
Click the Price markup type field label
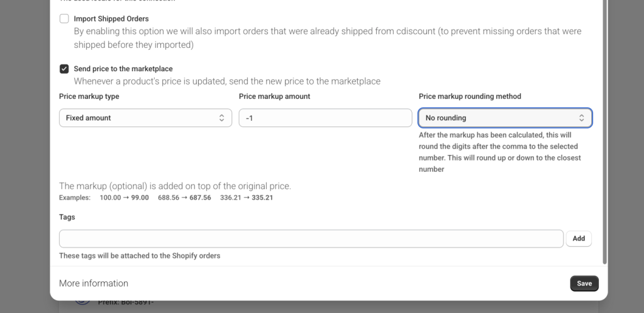89,96
